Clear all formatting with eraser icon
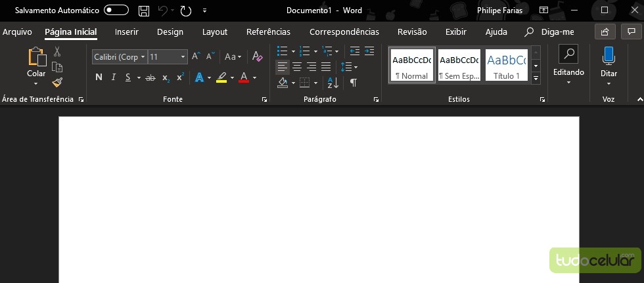 pos(257,57)
